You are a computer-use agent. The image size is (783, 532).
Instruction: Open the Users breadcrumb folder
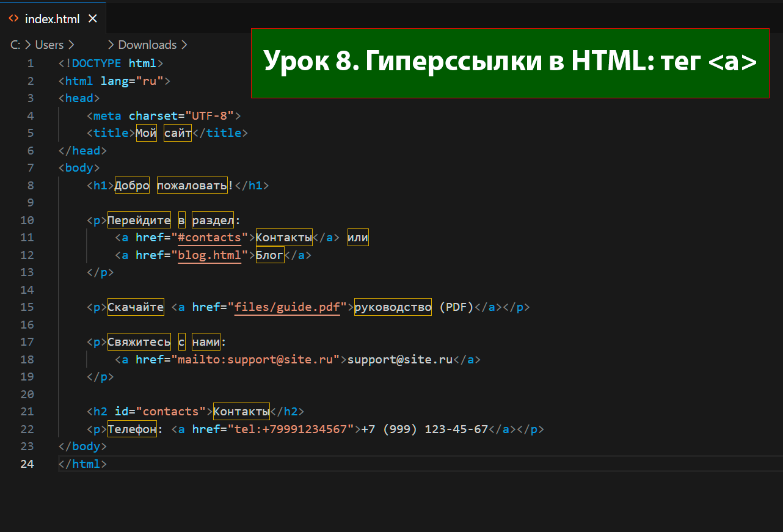49,45
